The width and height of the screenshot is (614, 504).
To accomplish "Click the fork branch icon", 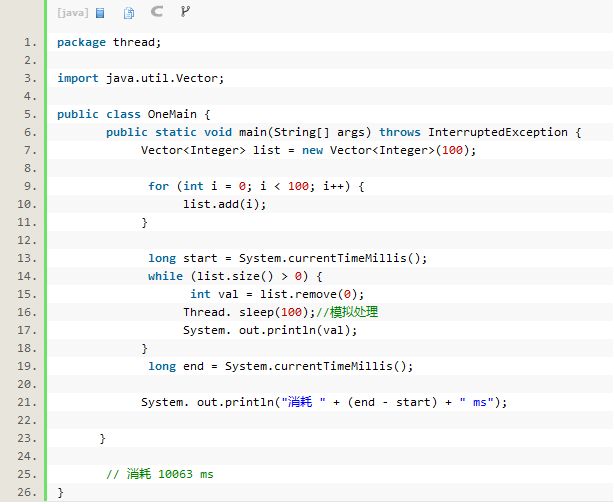I will (185, 12).
